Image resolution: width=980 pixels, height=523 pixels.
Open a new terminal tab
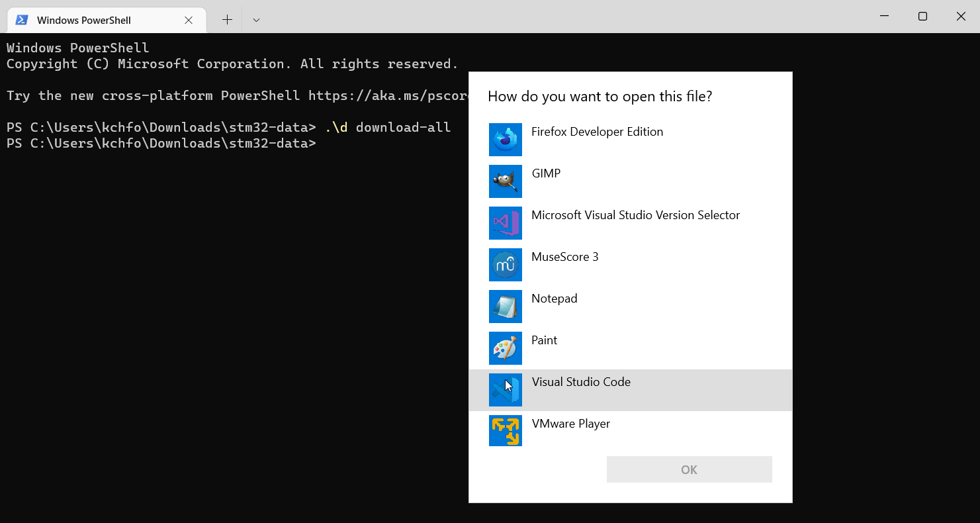click(x=227, y=20)
